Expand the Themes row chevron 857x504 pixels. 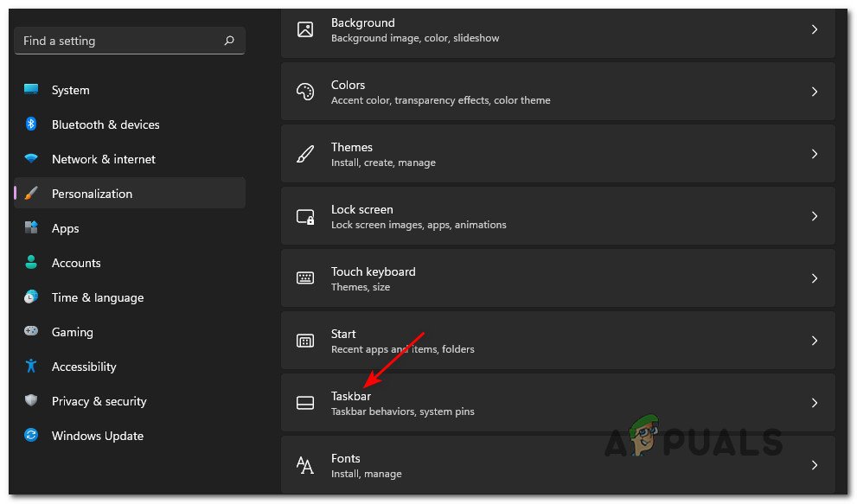pos(814,154)
